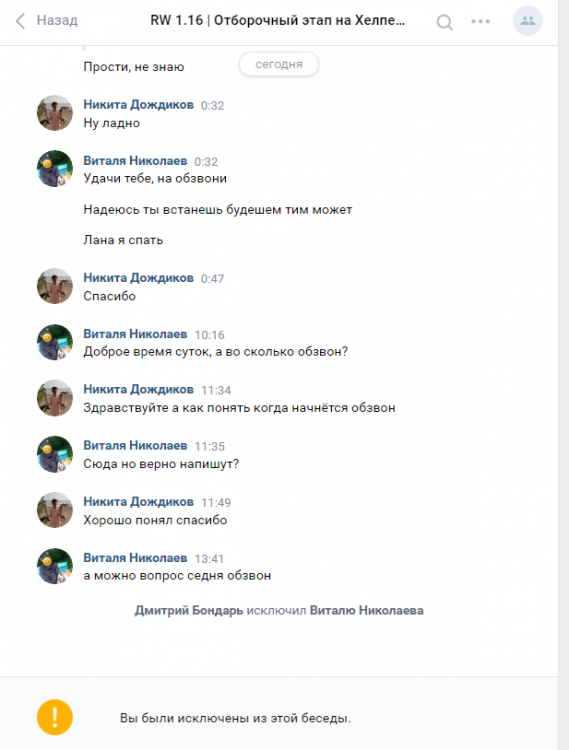Viewport: 569px width, 750px height.
Task: Click the сегодня date badge
Action: [279, 64]
